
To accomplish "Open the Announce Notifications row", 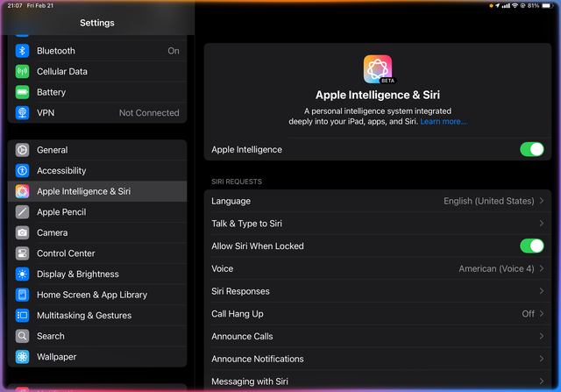I will [x=378, y=359].
